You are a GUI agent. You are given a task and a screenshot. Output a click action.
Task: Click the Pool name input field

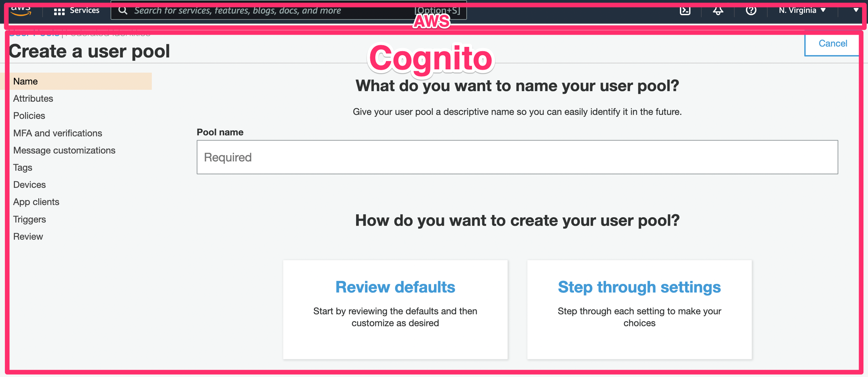(x=517, y=157)
